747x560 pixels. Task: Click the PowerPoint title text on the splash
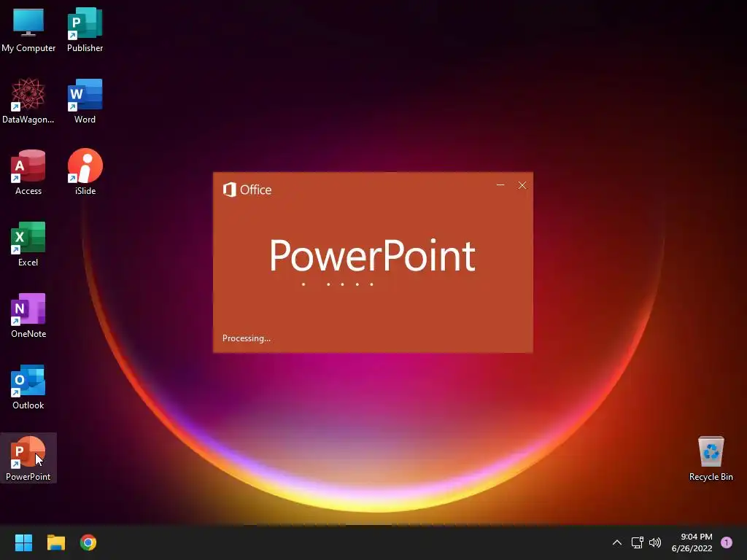click(x=372, y=256)
